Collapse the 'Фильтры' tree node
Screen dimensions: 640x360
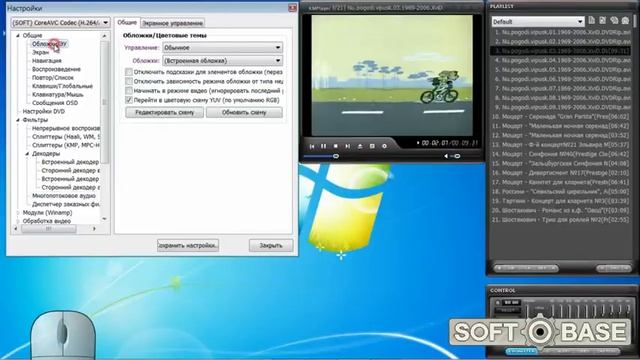point(18,120)
